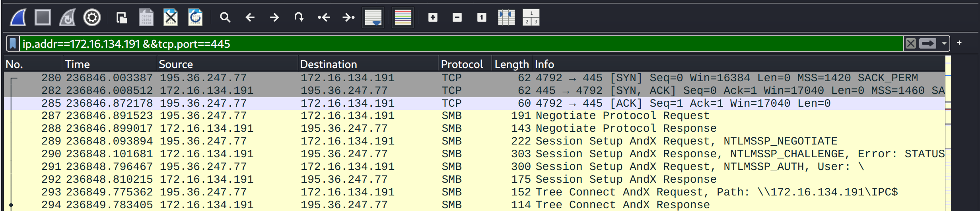Stop the running capture
Viewport: 980px width, 211px height.
tap(43, 18)
